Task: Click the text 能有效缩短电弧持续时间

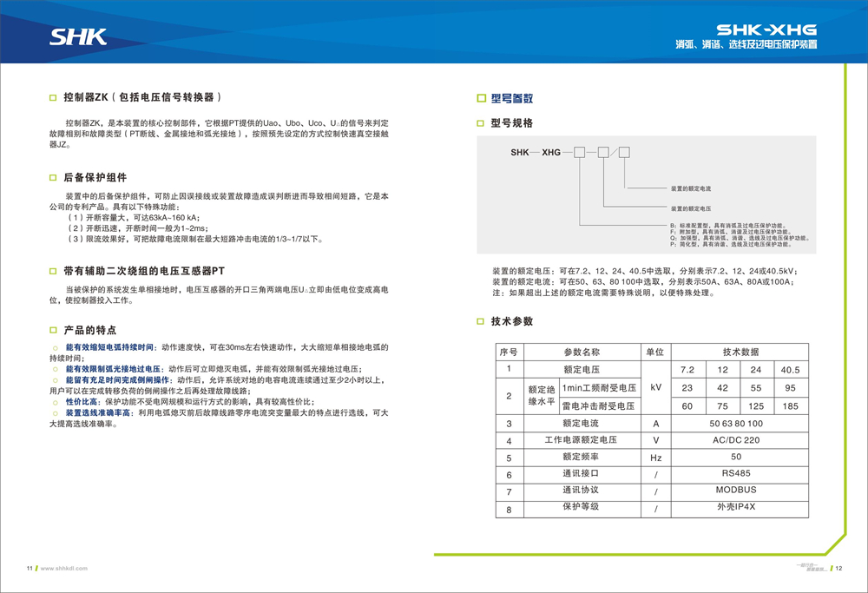Action: (109, 347)
